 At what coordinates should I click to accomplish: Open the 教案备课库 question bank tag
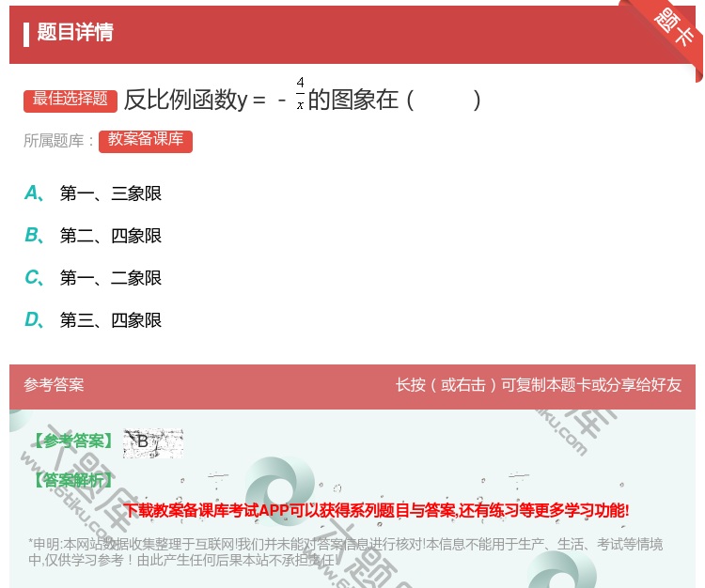click(x=146, y=141)
